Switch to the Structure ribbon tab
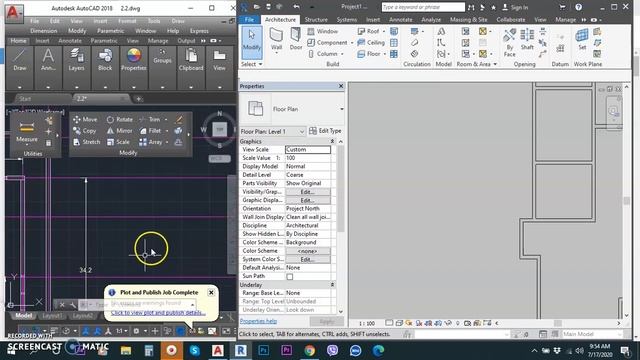The image size is (640, 360). pyautogui.click(x=316, y=19)
